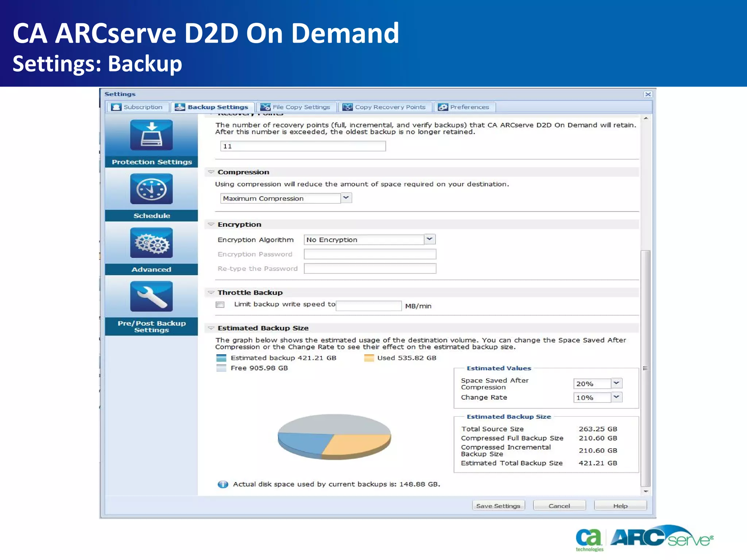The image size is (747, 560).
Task: Click the Using compression description text
Action: (362, 184)
